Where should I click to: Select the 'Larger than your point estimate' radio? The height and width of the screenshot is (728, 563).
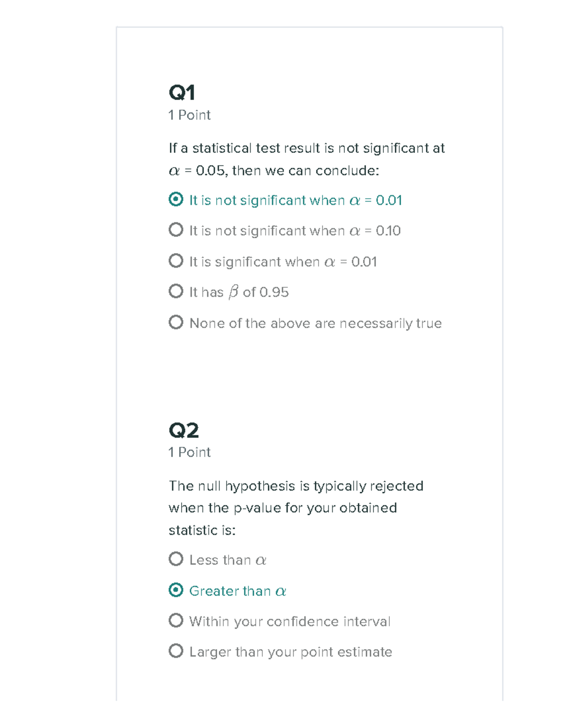click(176, 651)
